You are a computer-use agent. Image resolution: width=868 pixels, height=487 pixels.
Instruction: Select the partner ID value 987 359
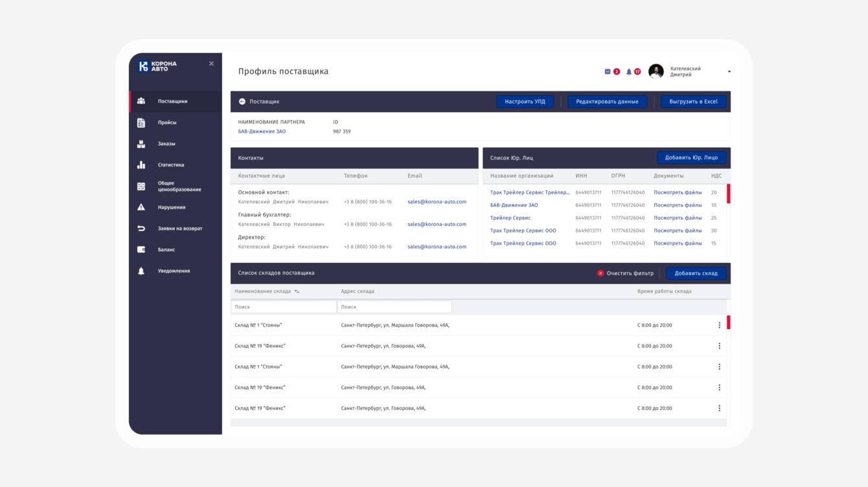(341, 131)
